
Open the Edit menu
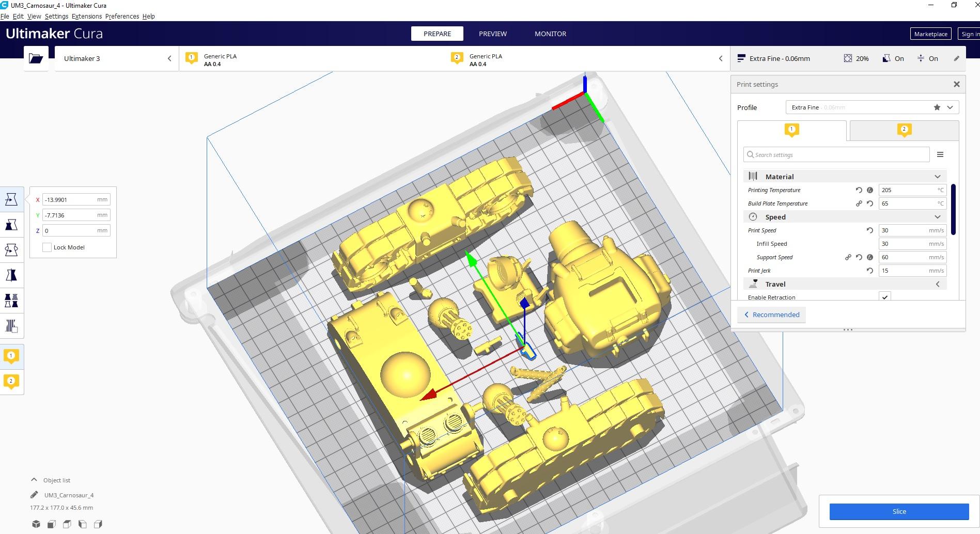tap(18, 16)
